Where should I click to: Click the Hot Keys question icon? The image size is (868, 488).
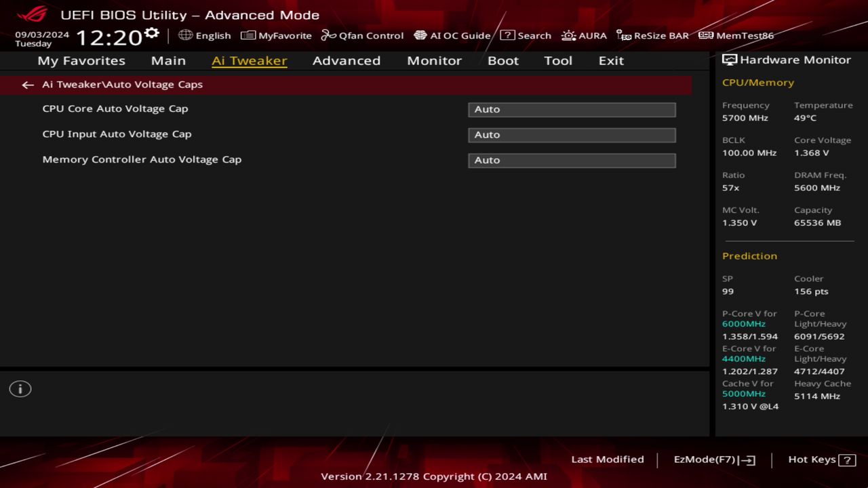(847, 460)
